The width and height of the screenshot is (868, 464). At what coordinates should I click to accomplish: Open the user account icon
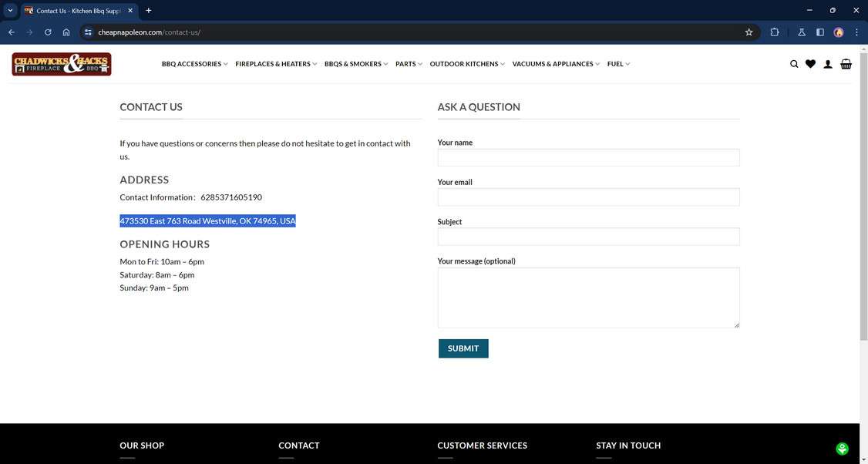(828, 64)
